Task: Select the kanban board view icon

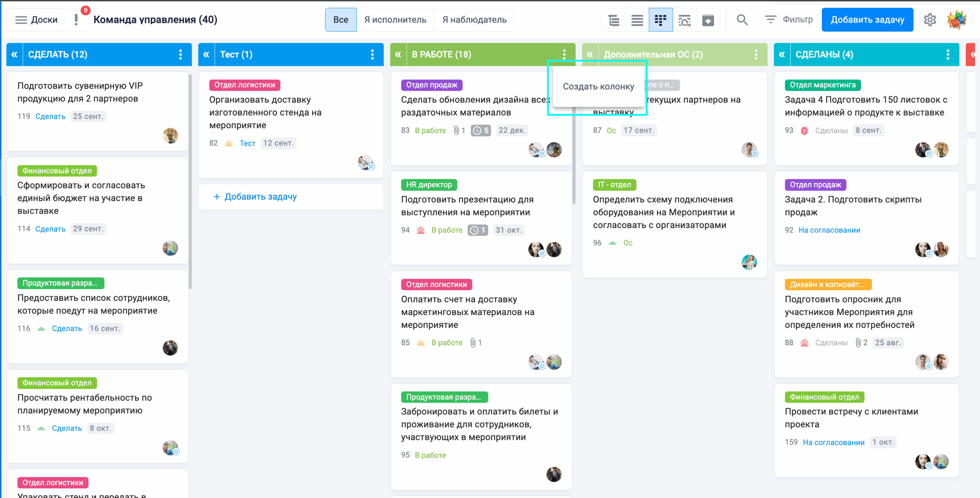Action: [x=660, y=20]
